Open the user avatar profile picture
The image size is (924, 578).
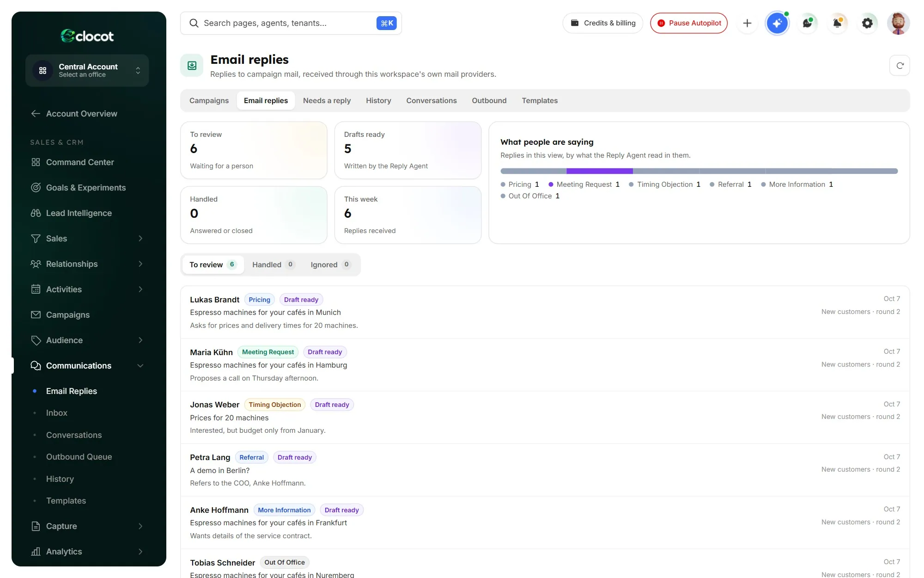898,23
